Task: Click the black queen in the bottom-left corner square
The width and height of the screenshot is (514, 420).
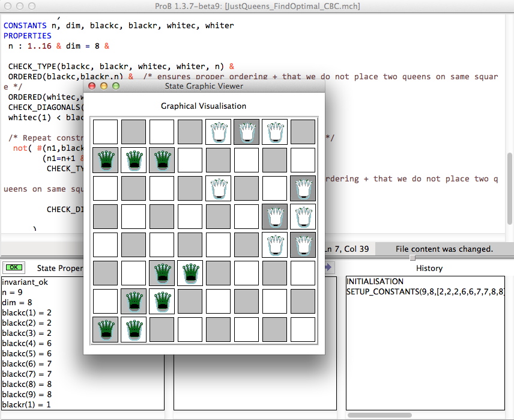Action: coord(105,330)
